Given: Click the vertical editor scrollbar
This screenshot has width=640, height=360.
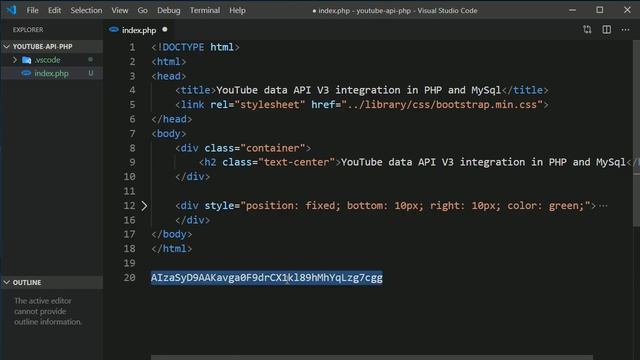Looking at the screenshot, I should (x=636, y=133).
